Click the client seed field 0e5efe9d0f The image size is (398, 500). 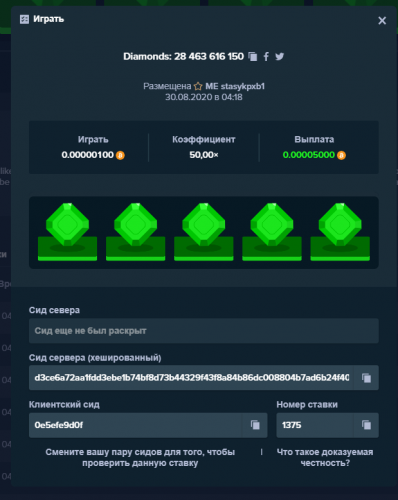point(136,425)
